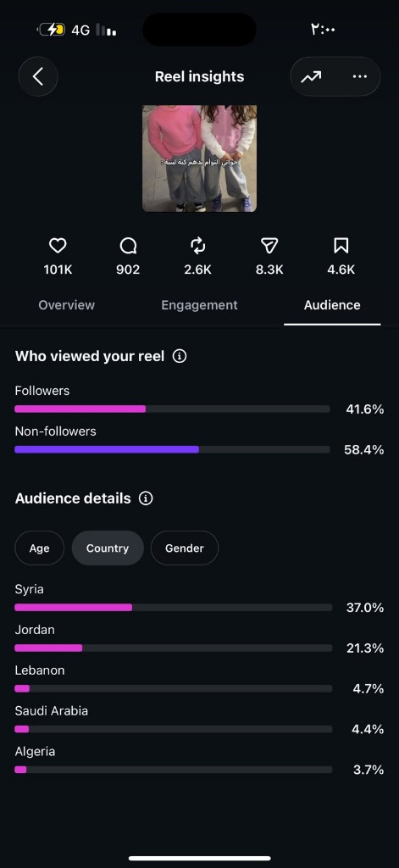Tap the Syria country bar
399x868 pixels.
173,607
